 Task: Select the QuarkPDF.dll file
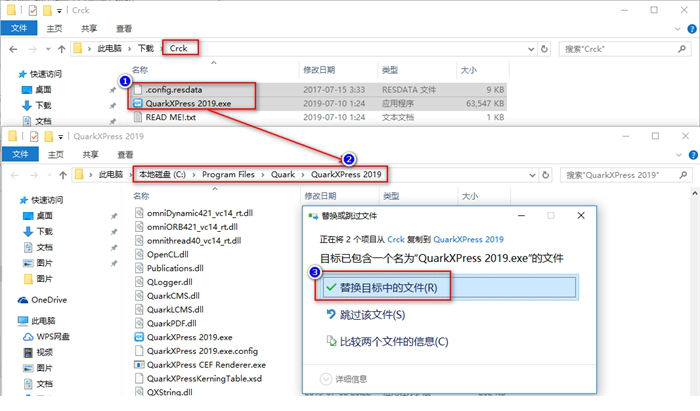[171, 323]
